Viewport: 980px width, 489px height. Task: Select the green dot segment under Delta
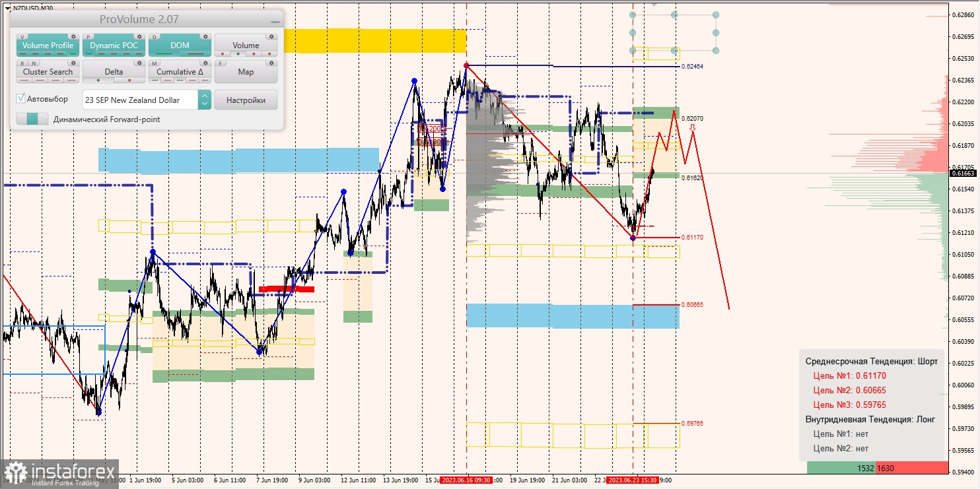click(98, 81)
